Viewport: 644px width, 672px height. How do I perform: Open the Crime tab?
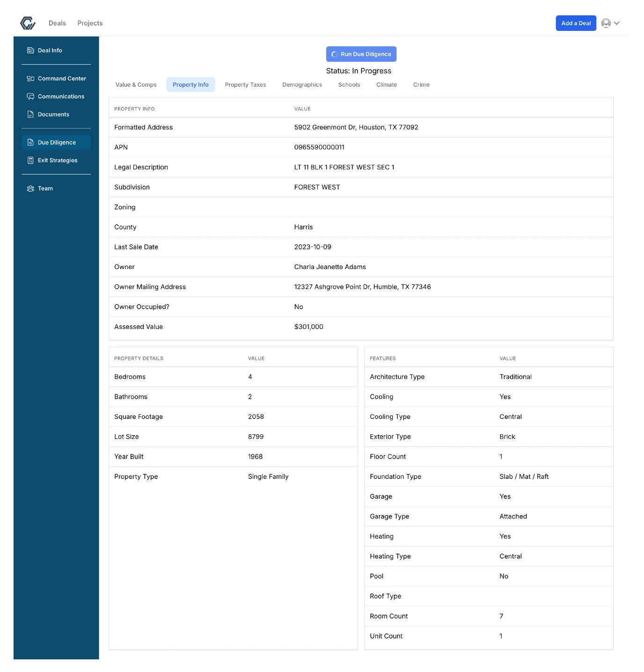(421, 85)
